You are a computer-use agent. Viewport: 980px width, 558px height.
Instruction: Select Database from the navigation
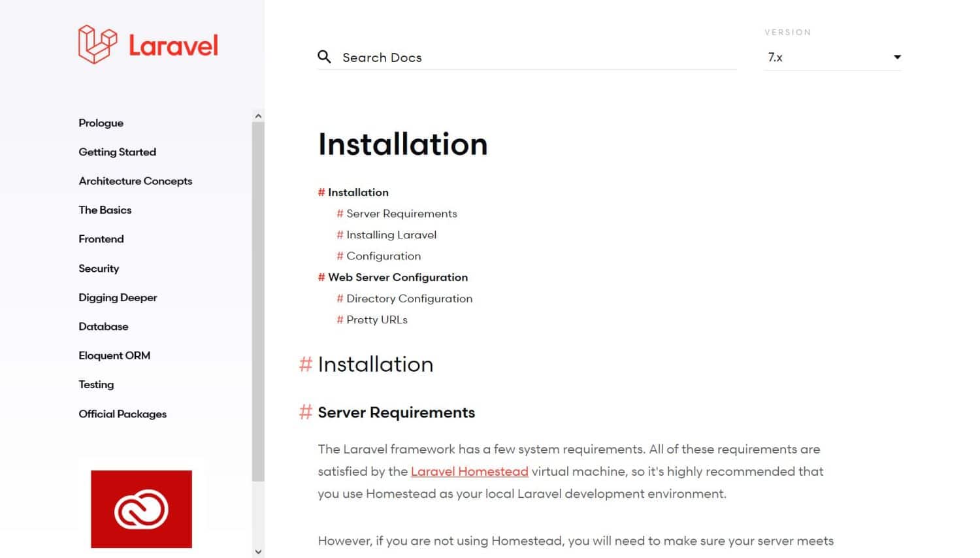click(x=103, y=326)
